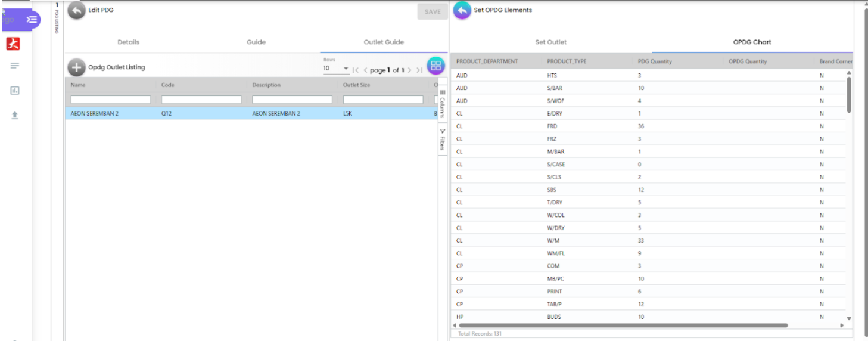Expand the Columns side panel
Viewport: 868px width, 341px height.
pos(442,103)
